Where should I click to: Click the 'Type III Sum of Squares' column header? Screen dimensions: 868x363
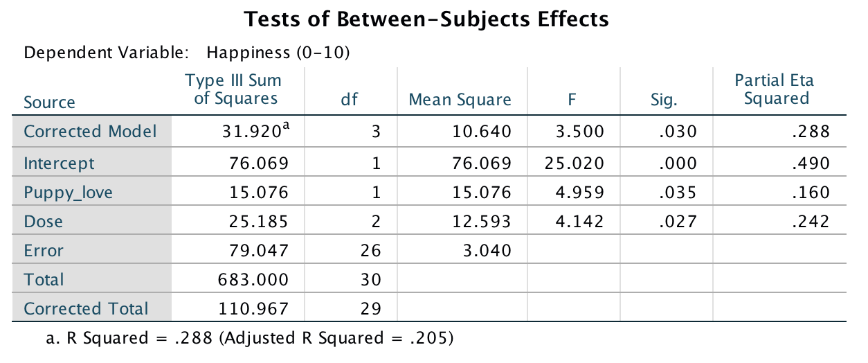click(235, 89)
